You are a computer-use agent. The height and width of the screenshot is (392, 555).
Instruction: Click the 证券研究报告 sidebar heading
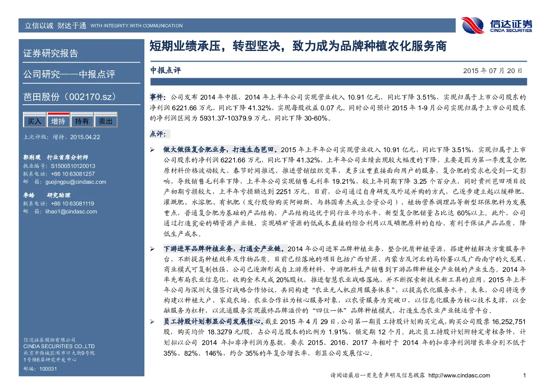tap(51, 53)
